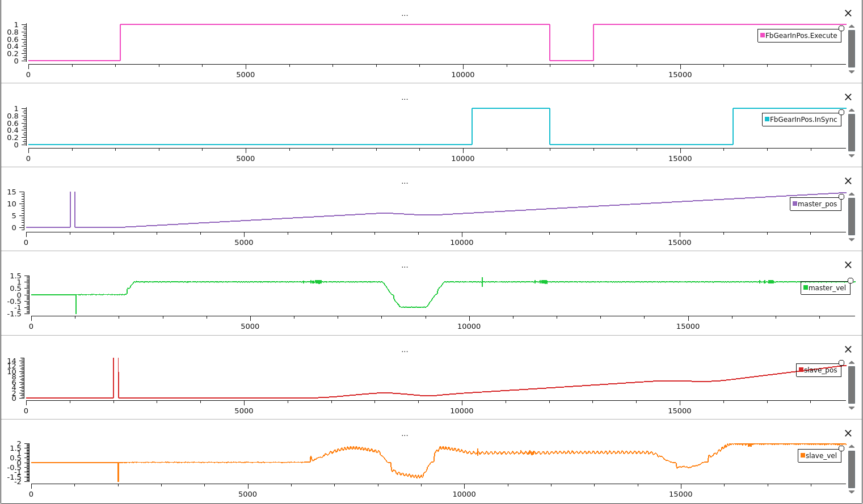
Task: Click the circle handle on master_vel legend
Action: coord(851,281)
